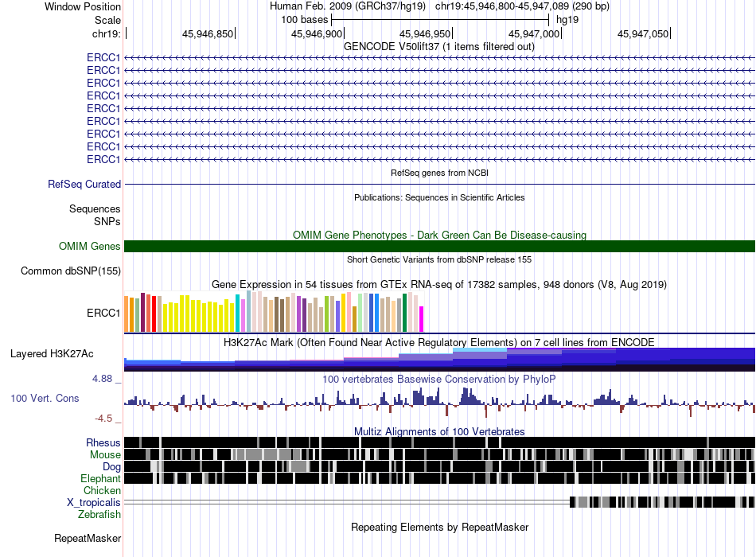
Task: Click the chr19: ruler label
Action: [106, 33]
